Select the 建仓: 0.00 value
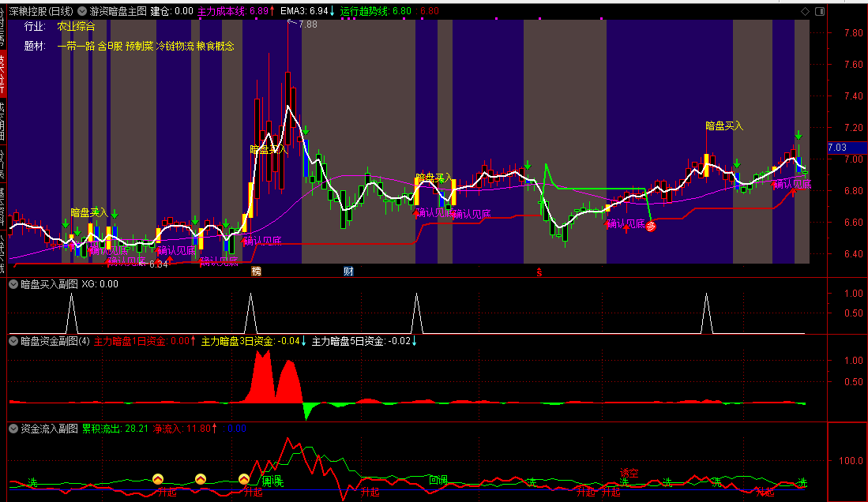The height and width of the screenshot is (502, 868). [x=171, y=11]
